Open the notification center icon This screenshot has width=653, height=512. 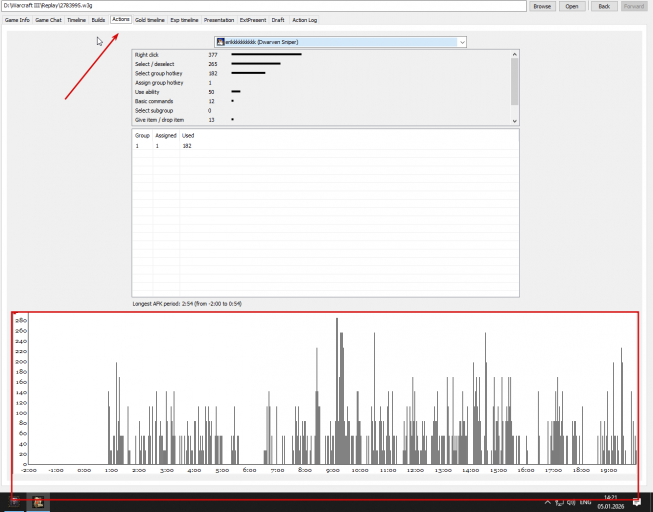pyautogui.click(x=637, y=502)
